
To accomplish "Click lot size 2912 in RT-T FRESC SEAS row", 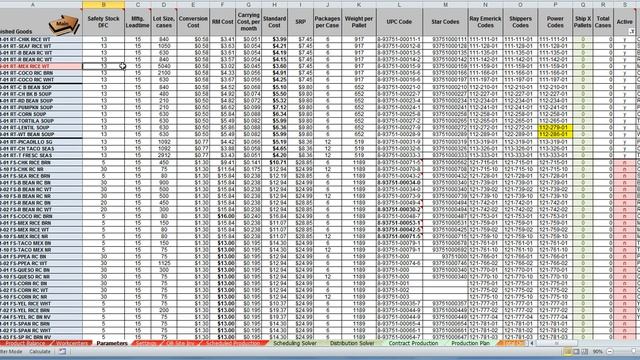I will pyautogui.click(x=164, y=156).
